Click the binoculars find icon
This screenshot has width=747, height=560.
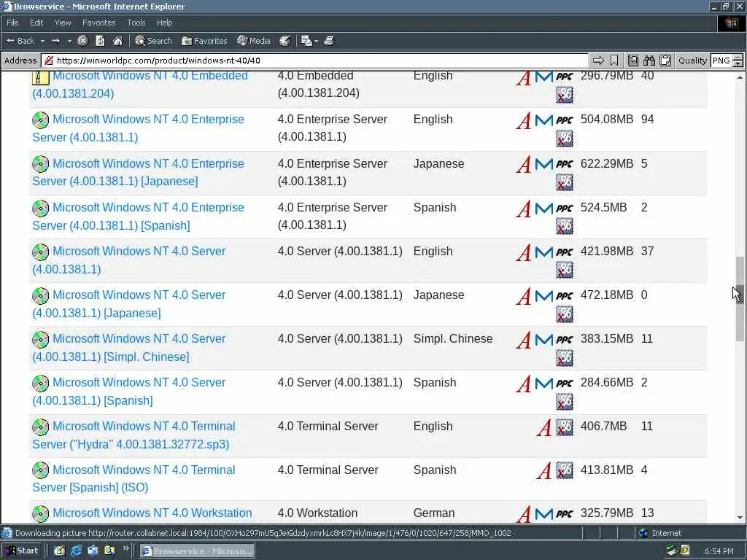649,61
